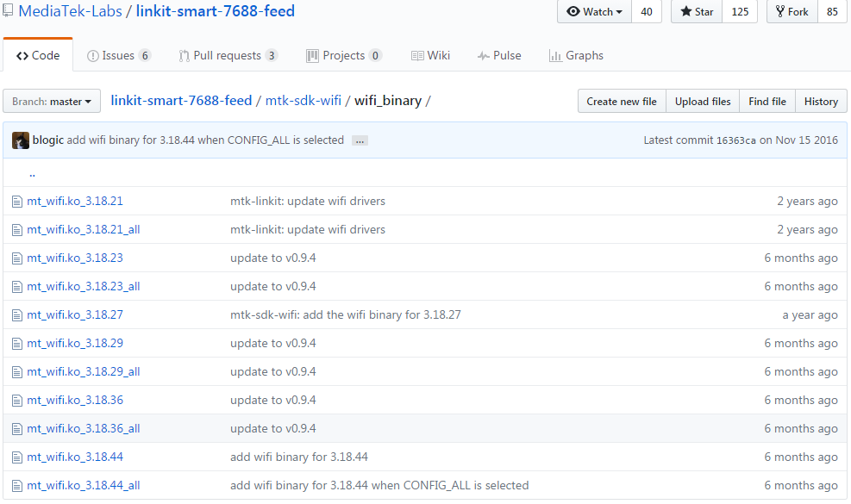Screen dimensions: 851x504
Task: Click the file icon for mt_wifi.ko_3.18.29
Action: [x=17, y=344]
